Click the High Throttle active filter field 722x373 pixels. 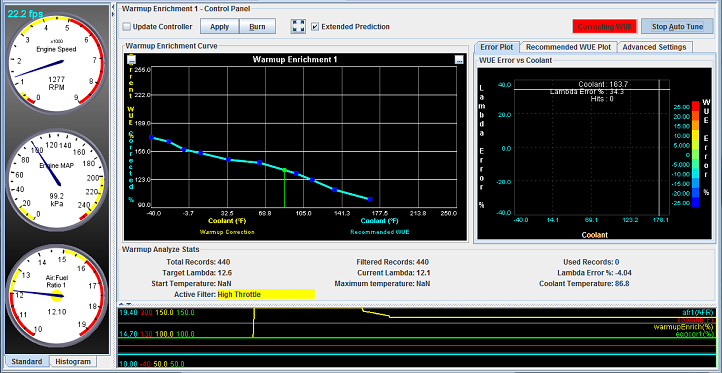[x=266, y=294]
